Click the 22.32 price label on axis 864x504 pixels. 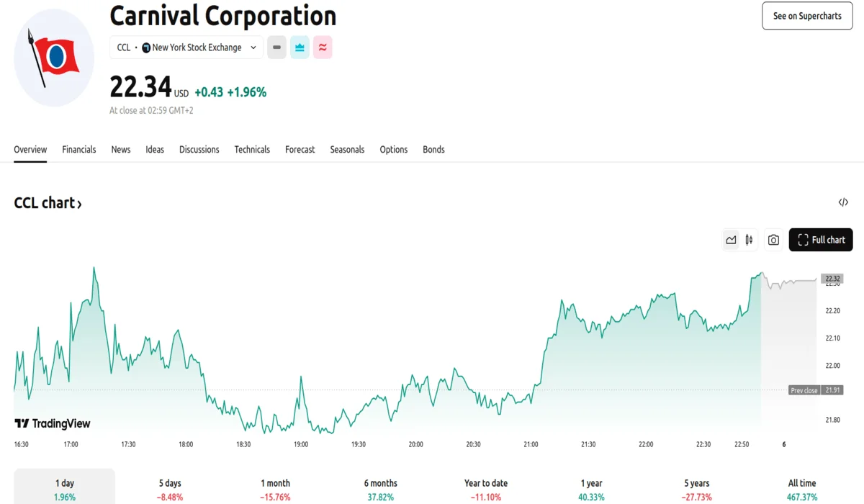832,279
